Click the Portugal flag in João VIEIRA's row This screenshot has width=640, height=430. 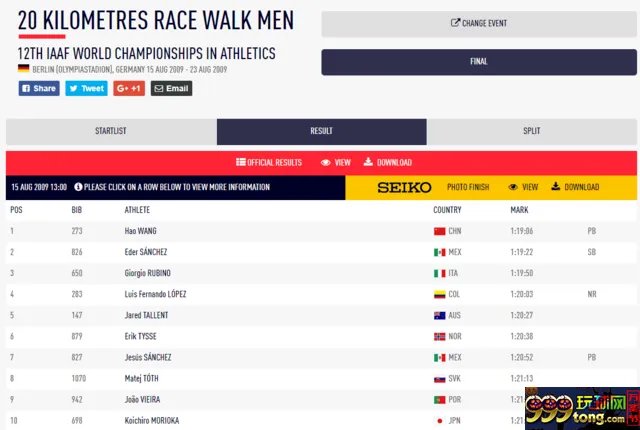[440, 400]
